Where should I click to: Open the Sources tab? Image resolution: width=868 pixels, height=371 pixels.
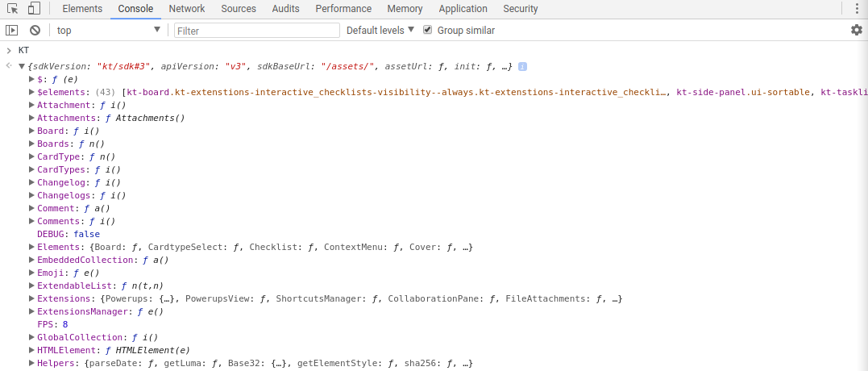[239, 9]
